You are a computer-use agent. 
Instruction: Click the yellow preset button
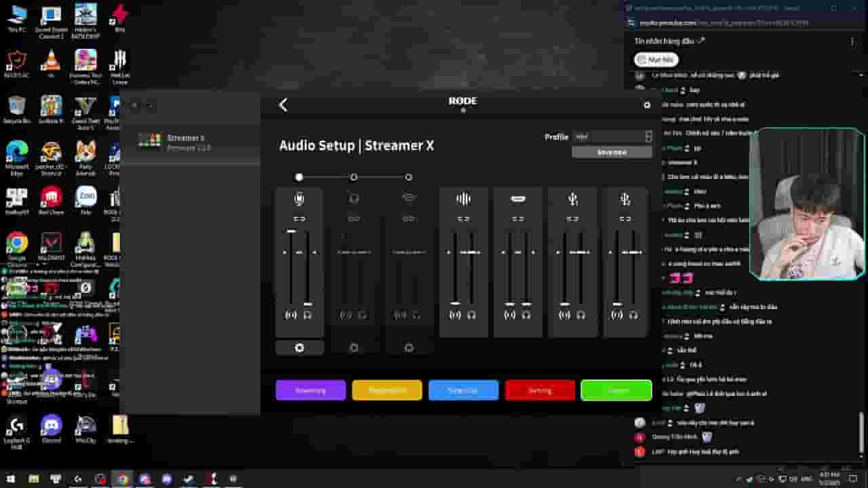click(x=387, y=390)
